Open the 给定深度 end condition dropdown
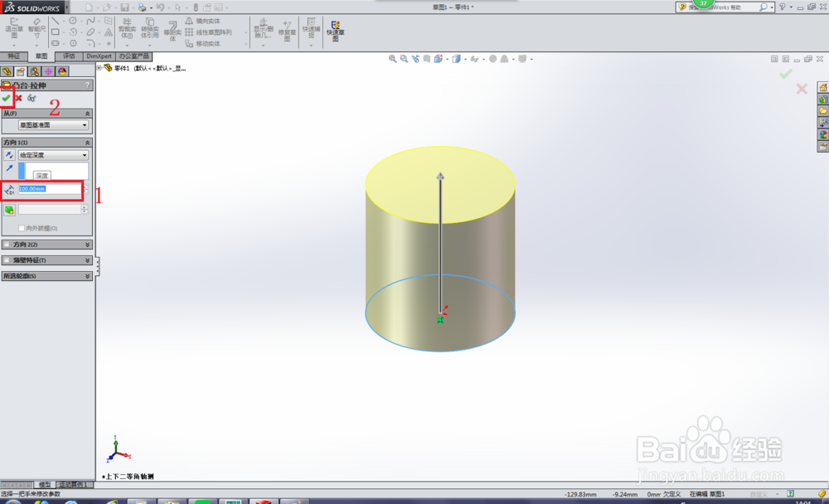The height and width of the screenshot is (504, 829). click(x=53, y=155)
